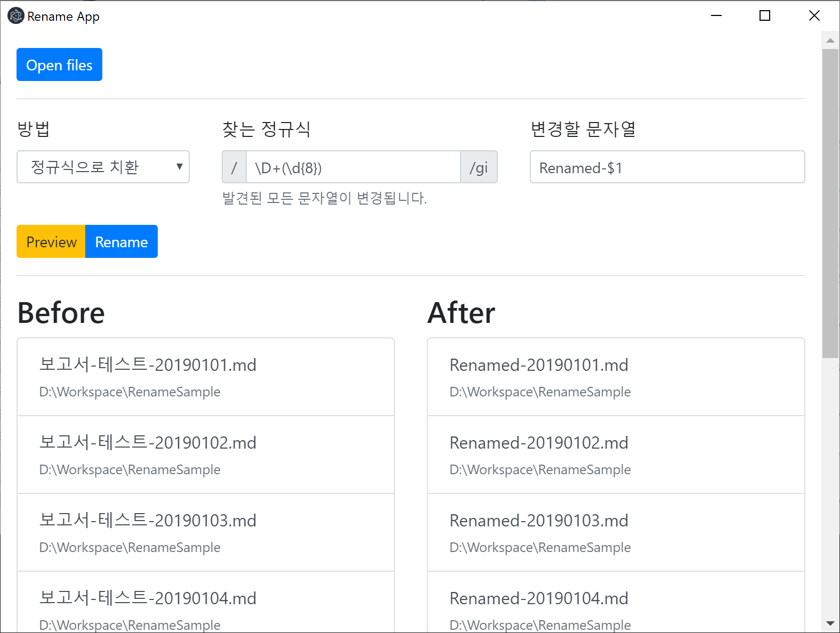Select Before item 보고서-테스트-20190101.md

tap(205, 377)
